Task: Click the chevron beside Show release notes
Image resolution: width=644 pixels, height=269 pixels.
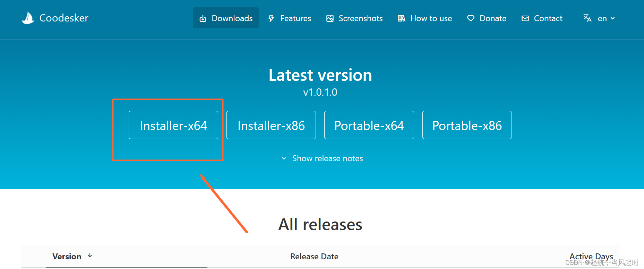Action: (284, 158)
